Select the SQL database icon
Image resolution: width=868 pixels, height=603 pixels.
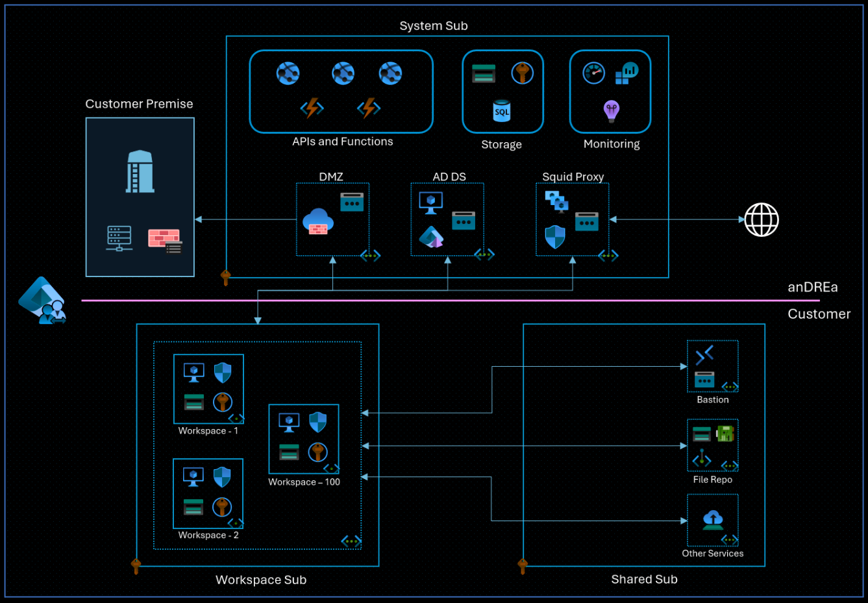(x=502, y=111)
